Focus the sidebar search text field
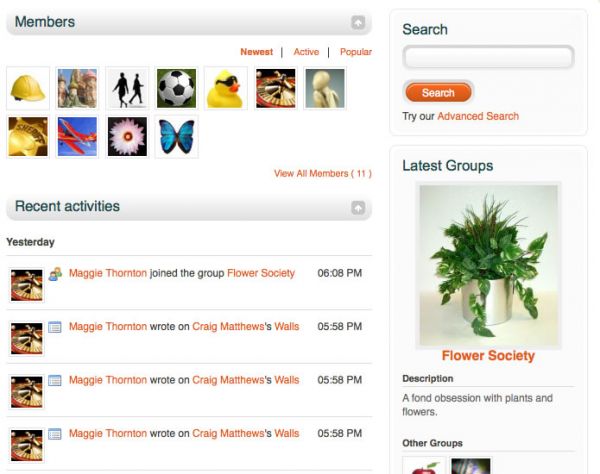The width and height of the screenshot is (600, 474). coord(488,57)
